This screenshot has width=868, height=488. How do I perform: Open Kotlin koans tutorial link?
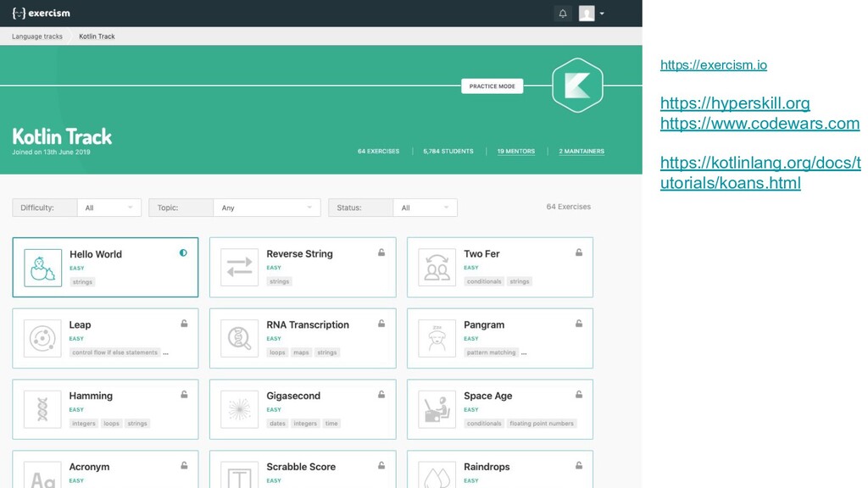click(760, 173)
